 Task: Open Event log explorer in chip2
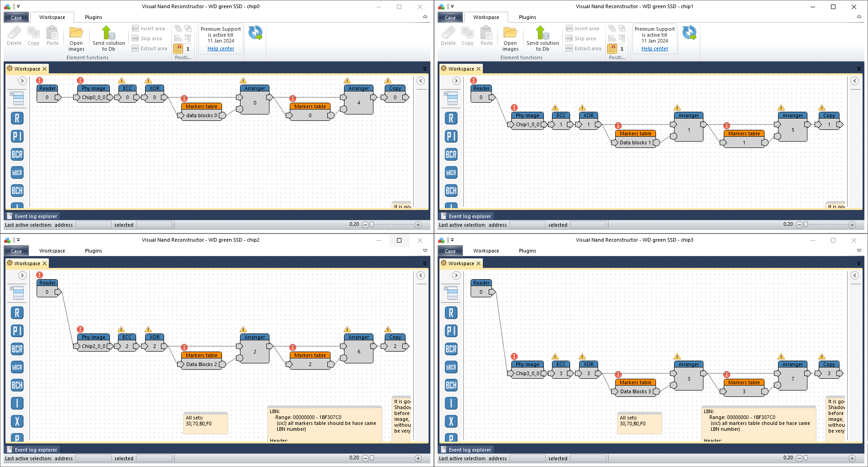click(x=32, y=450)
